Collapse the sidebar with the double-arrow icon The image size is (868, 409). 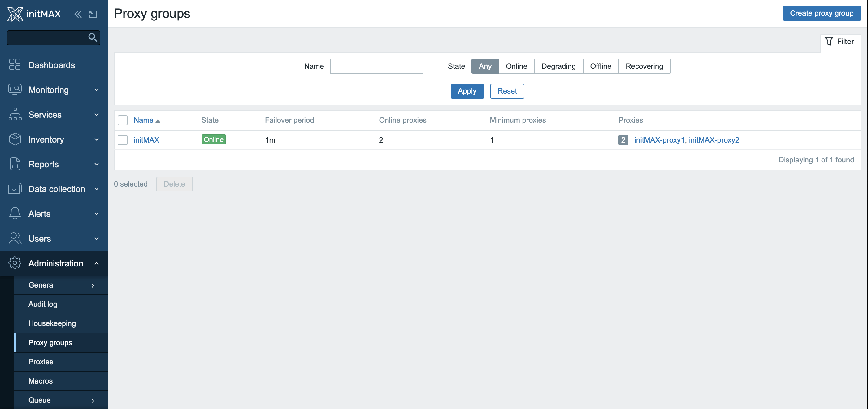point(78,14)
